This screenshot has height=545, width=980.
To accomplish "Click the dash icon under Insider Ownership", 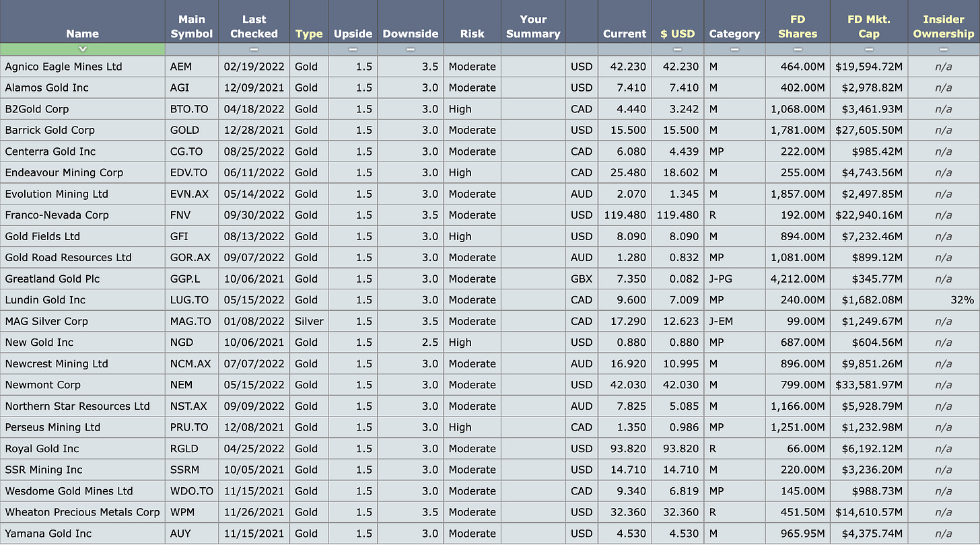I will click(944, 48).
